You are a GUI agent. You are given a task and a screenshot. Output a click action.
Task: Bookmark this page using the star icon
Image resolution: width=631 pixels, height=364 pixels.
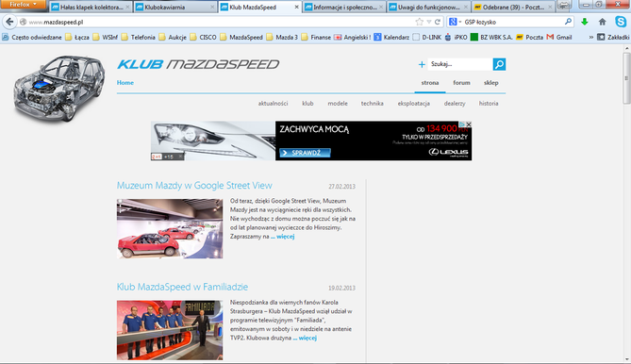click(420, 22)
